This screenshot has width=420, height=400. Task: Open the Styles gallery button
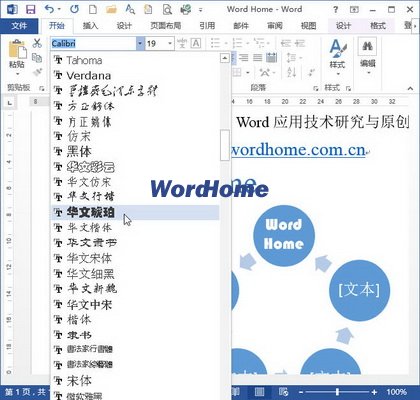(x=337, y=57)
